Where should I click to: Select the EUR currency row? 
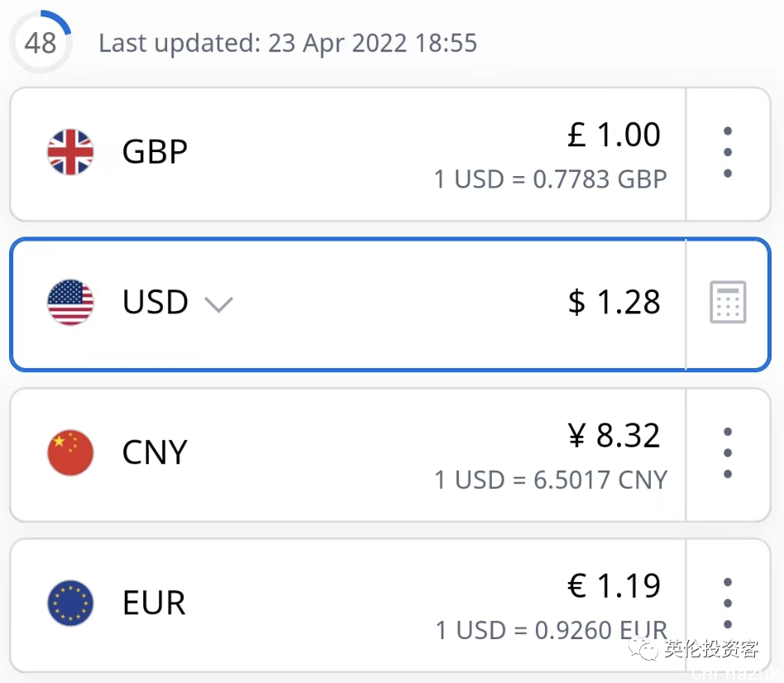tap(347, 605)
